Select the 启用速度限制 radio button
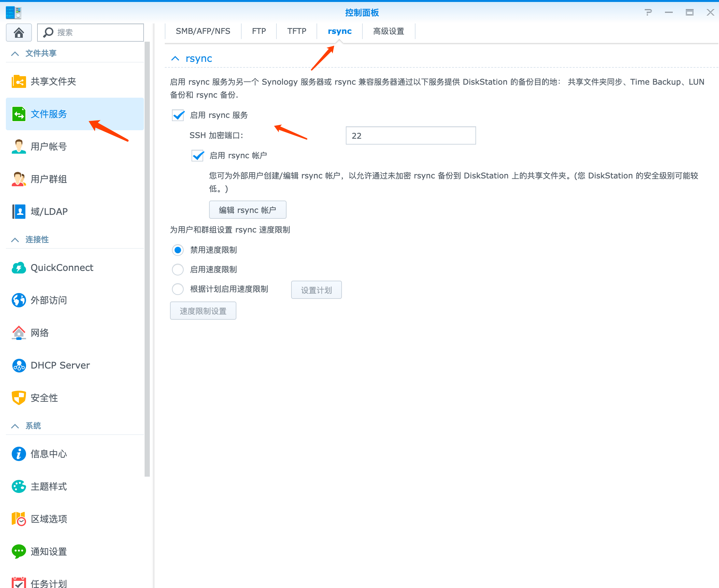This screenshot has height=588, width=719. 177,269
